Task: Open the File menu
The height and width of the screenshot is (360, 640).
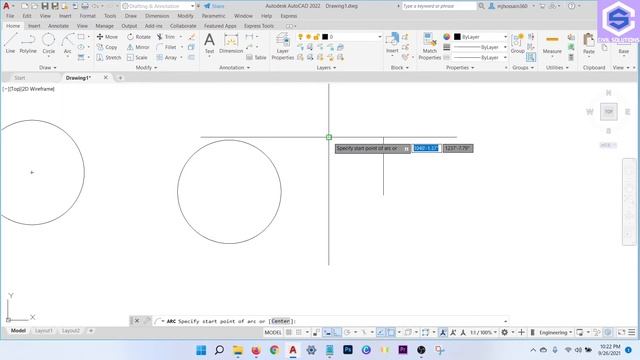Action: (x=10, y=16)
